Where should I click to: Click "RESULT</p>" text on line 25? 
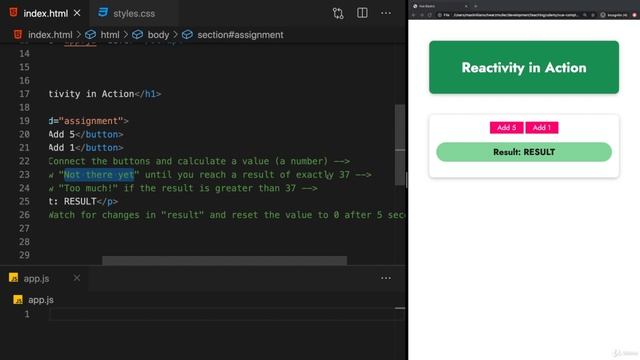pos(91,202)
